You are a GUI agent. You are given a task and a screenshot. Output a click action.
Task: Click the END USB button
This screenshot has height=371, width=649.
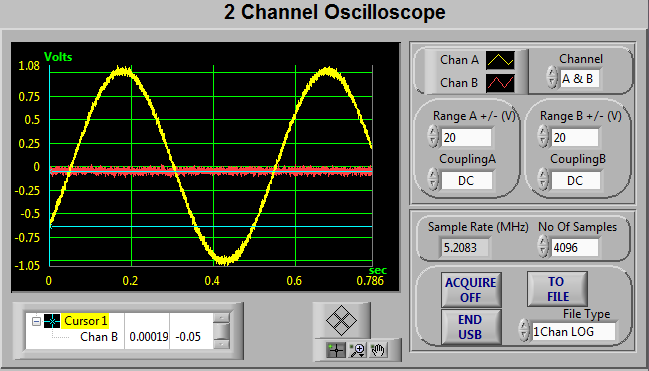(471, 327)
